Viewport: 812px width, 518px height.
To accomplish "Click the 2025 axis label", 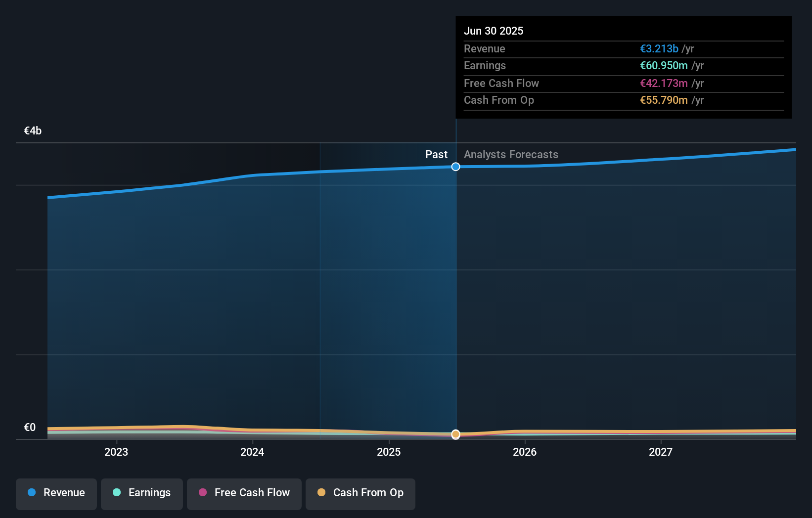I will point(389,452).
